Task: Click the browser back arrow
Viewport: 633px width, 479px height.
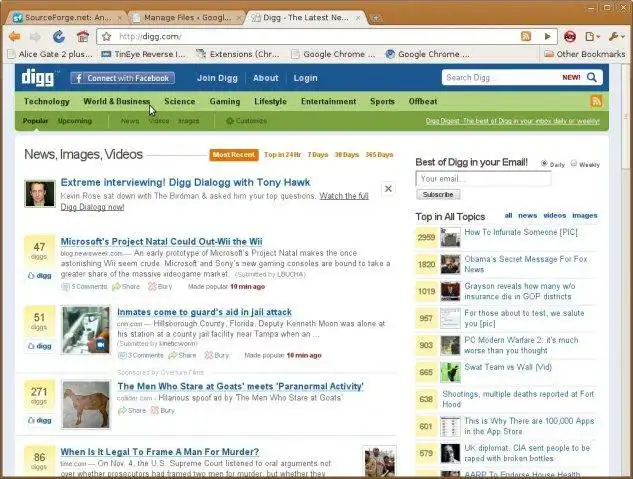Action: click(15, 37)
